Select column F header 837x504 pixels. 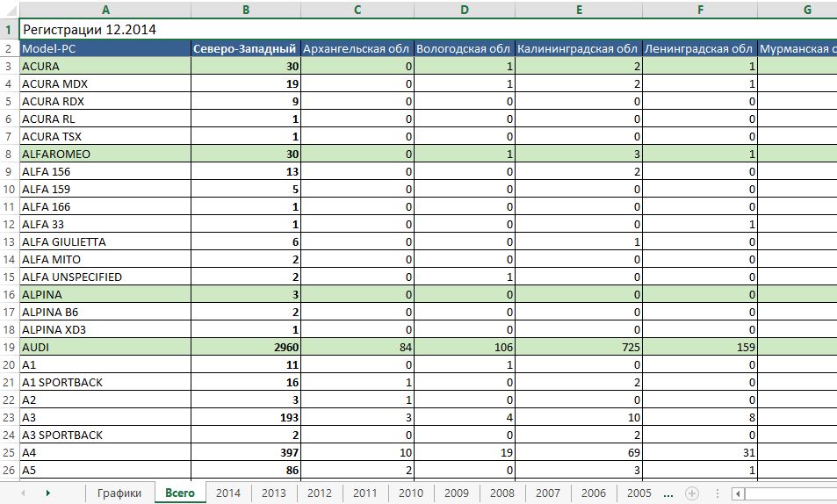(700, 10)
